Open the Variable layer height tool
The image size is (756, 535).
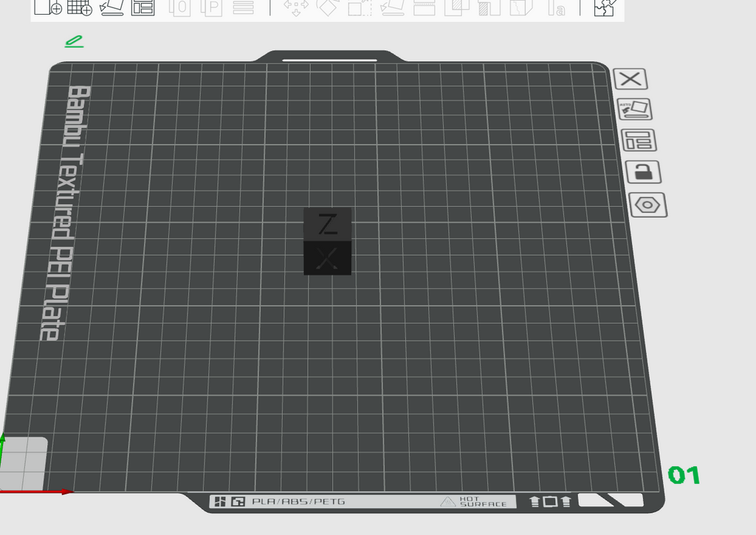pos(244,7)
